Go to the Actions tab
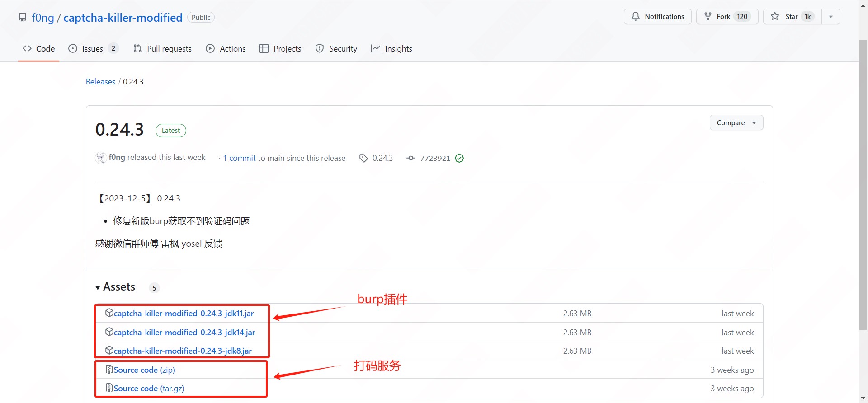868x403 pixels. pyautogui.click(x=226, y=49)
